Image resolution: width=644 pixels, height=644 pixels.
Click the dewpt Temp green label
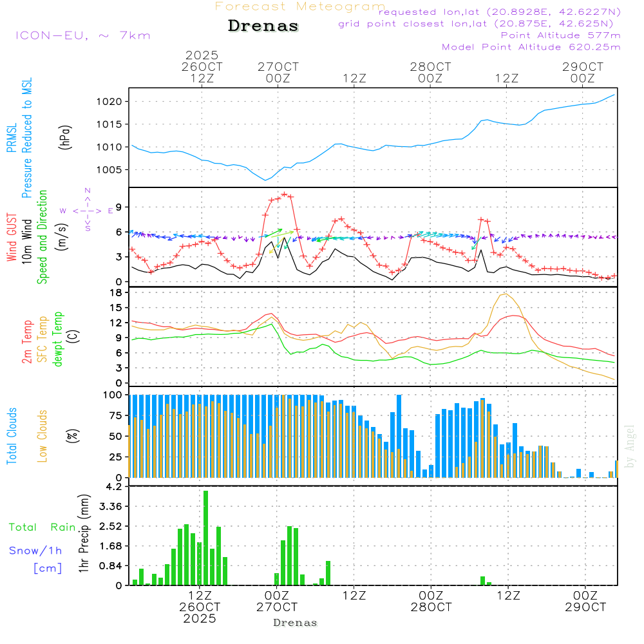[x=58, y=339]
